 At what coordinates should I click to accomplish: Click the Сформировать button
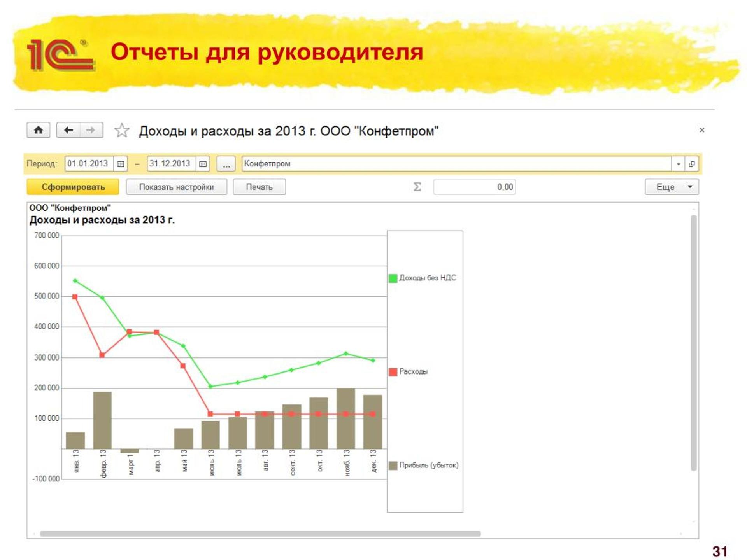(73, 187)
